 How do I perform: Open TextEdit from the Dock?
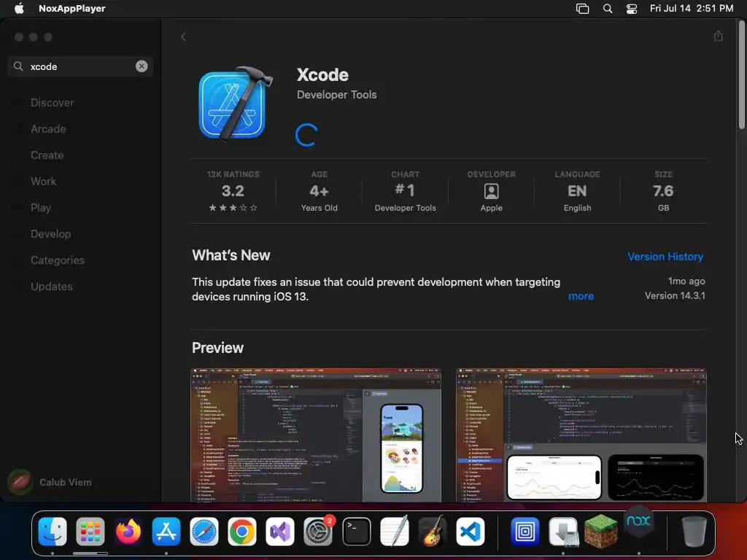(395, 531)
